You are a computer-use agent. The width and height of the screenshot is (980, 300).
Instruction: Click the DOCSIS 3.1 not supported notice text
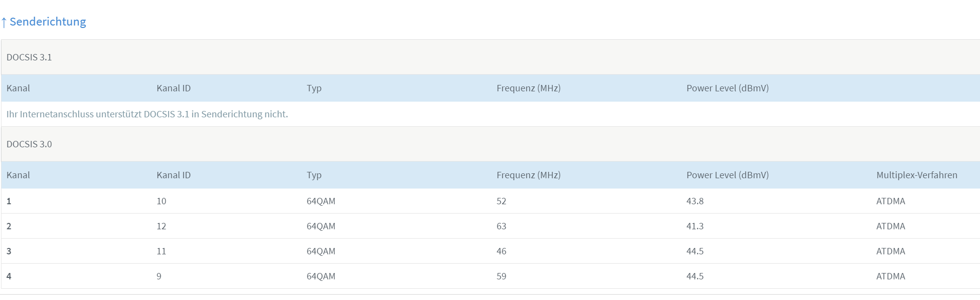(x=147, y=114)
